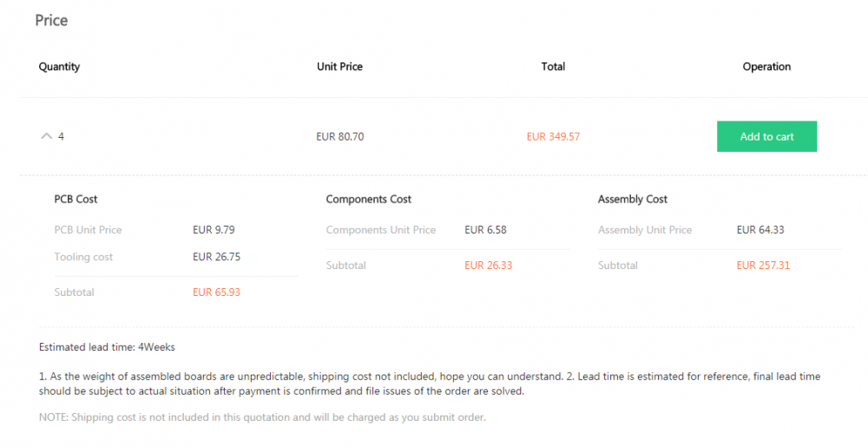Click the PCB Cost section heading

[x=76, y=199]
